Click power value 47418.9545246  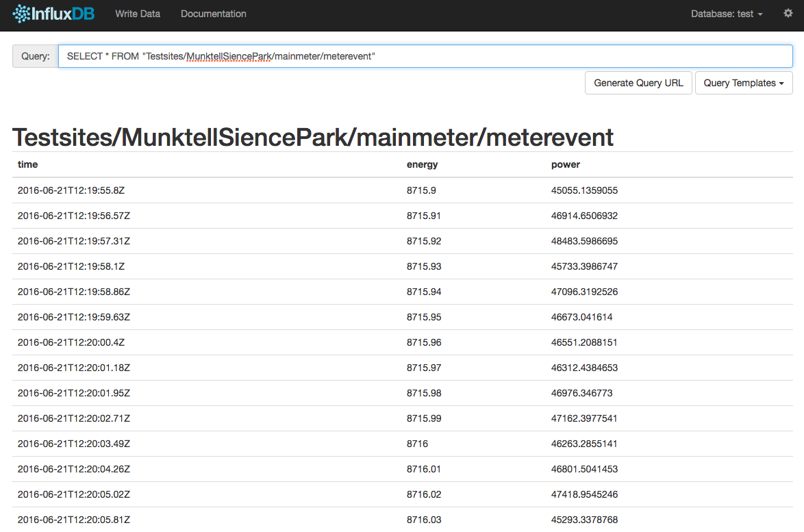585,494
